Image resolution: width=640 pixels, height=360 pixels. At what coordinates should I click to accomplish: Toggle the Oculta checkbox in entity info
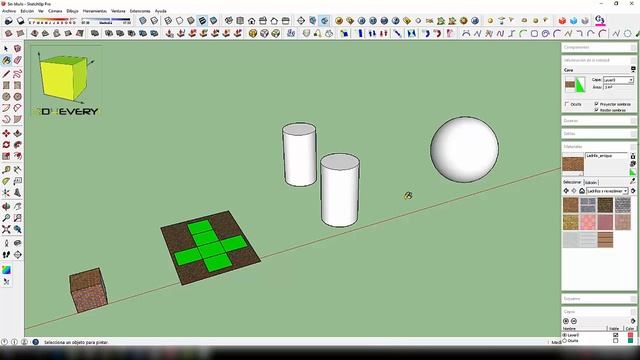(x=567, y=104)
